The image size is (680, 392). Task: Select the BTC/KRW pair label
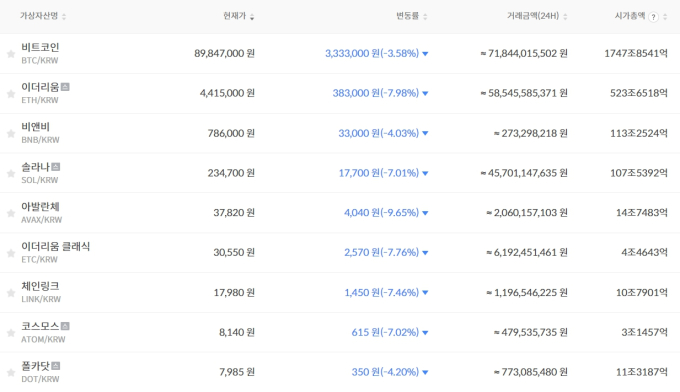pyautogui.click(x=40, y=60)
